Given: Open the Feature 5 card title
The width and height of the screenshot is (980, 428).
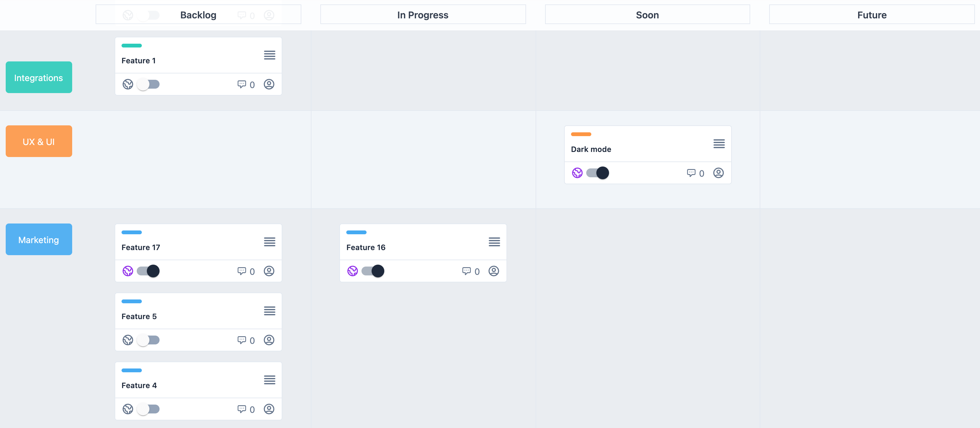Looking at the screenshot, I should pyautogui.click(x=139, y=317).
